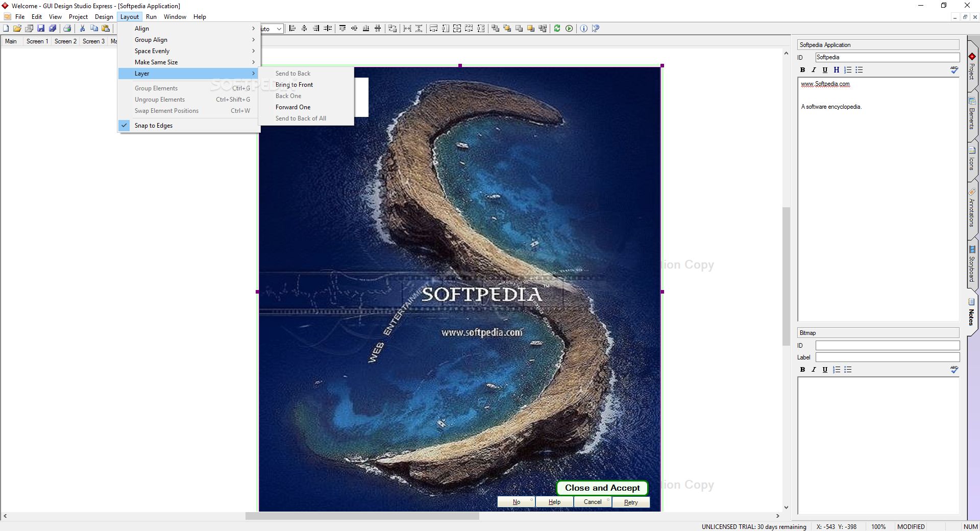Click the Save disk icon
980x531 pixels.
click(x=41, y=29)
